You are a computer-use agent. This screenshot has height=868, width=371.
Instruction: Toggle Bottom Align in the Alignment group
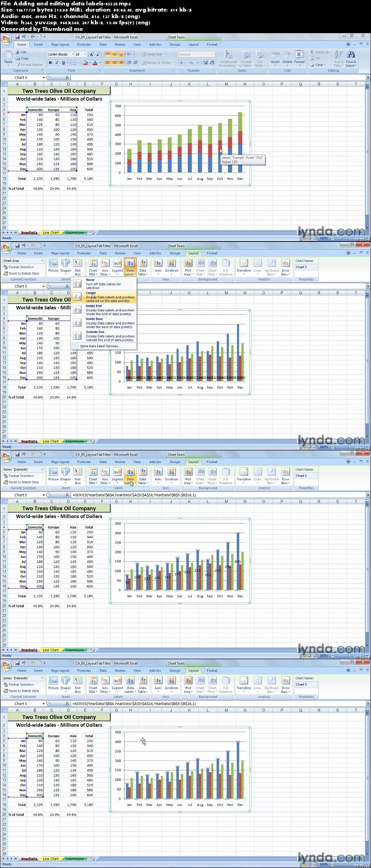pyautogui.click(x=121, y=54)
